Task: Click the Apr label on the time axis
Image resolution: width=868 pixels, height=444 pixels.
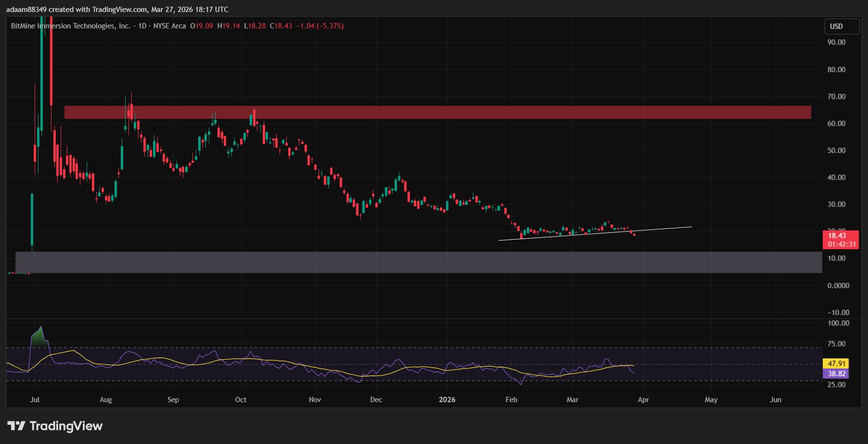Action: point(643,400)
